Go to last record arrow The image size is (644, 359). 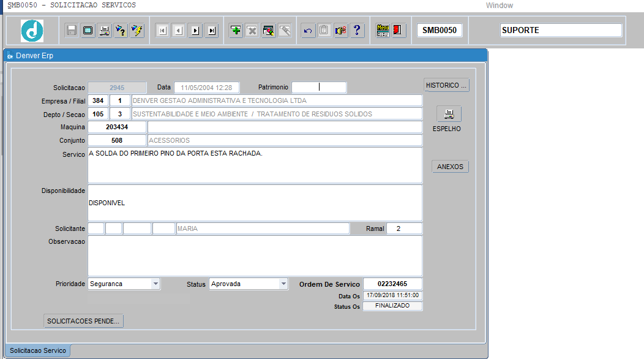pos(212,31)
